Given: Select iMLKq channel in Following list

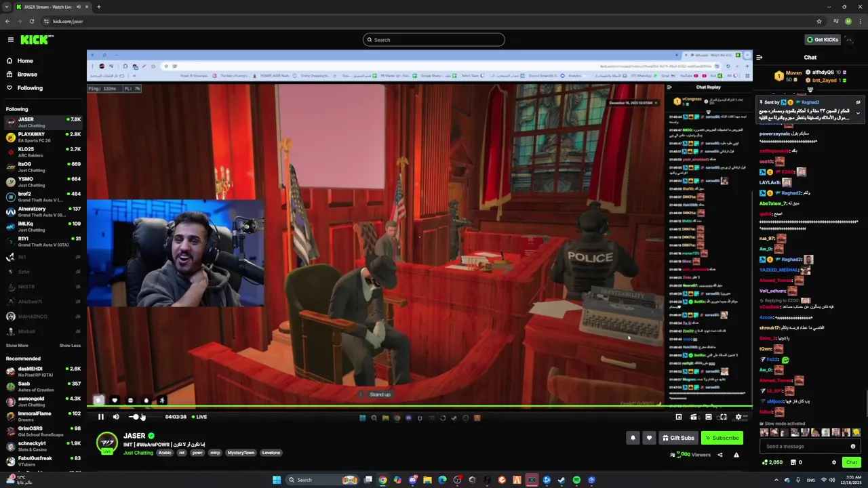Looking at the screenshot, I should click(43, 226).
